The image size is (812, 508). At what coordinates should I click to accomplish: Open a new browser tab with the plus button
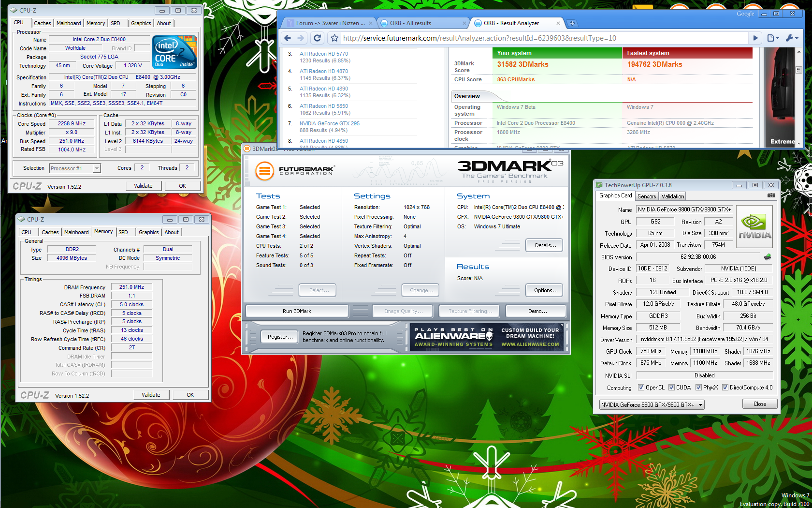[572, 23]
